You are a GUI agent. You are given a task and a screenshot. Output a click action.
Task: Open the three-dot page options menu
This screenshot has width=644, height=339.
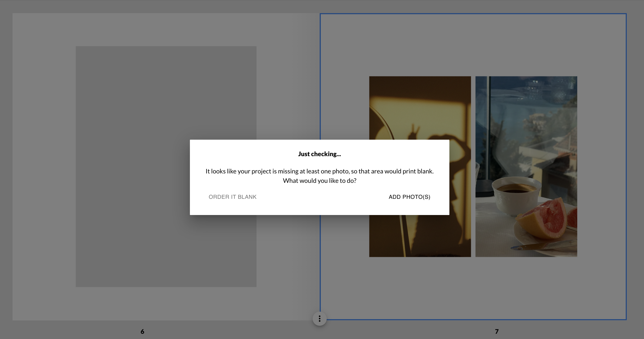[x=319, y=319]
